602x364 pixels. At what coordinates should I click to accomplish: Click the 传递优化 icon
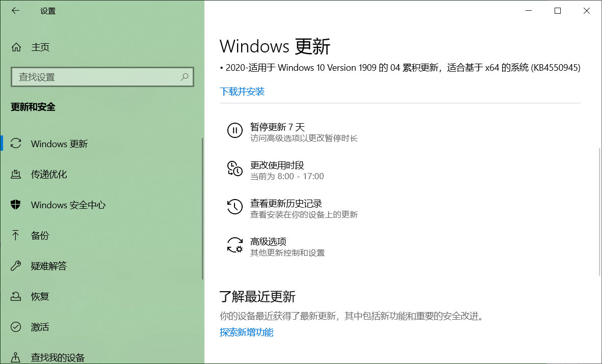pyautogui.click(x=16, y=174)
